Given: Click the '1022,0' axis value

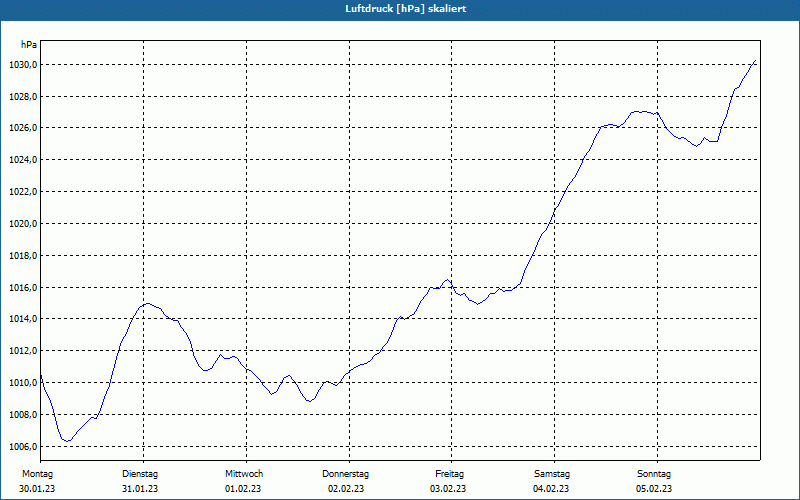Looking at the screenshot, I should point(22,192).
